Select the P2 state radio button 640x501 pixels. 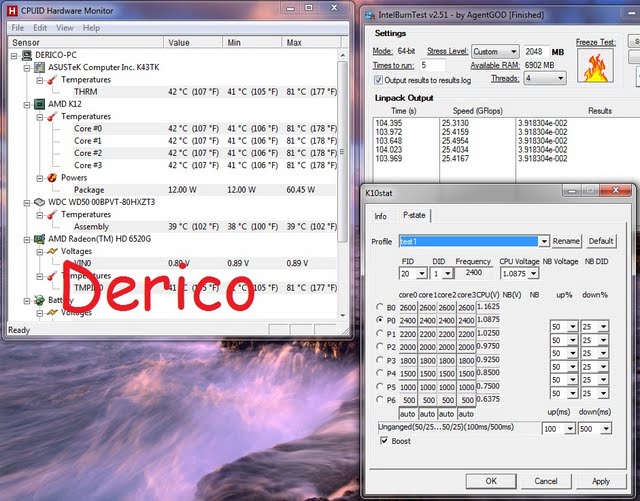[x=377, y=345]
